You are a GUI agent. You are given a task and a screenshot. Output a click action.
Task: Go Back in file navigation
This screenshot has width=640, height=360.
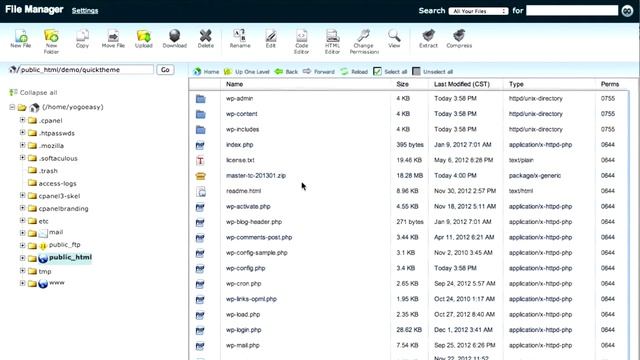(286, 71)
